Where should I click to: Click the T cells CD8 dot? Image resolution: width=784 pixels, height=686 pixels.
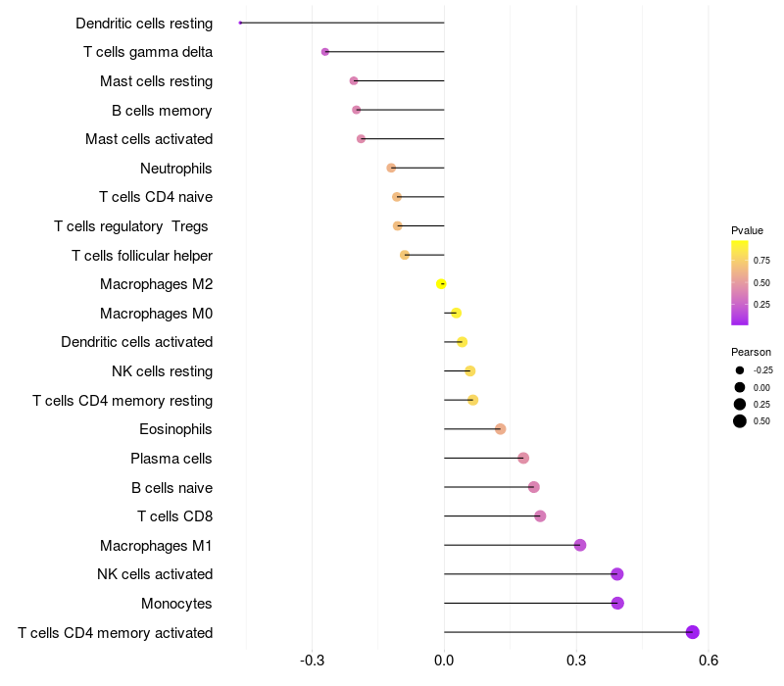pyautogui.click(x=540, y=516)
